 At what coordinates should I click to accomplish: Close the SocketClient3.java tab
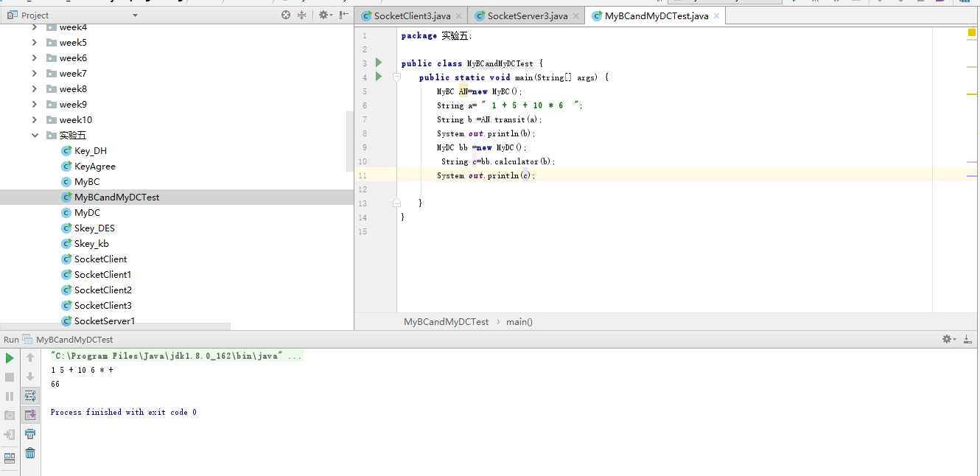[x=459, y=15]
